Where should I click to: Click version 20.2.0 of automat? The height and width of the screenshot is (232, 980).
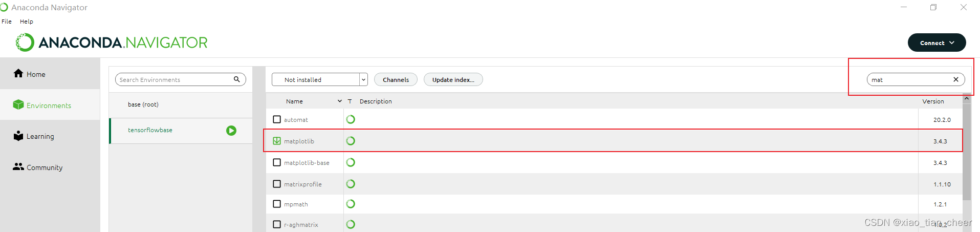coord(942,120)
